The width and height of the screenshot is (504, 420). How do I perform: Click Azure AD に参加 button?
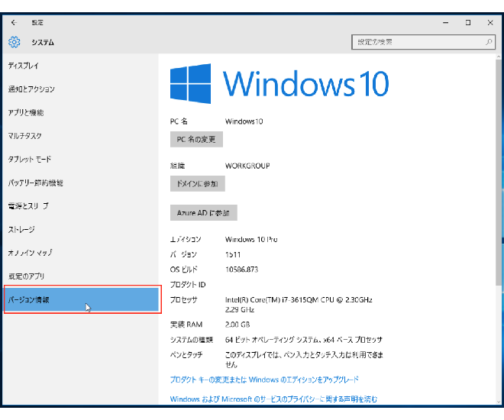pyautogui.click(x=203, y=213)
